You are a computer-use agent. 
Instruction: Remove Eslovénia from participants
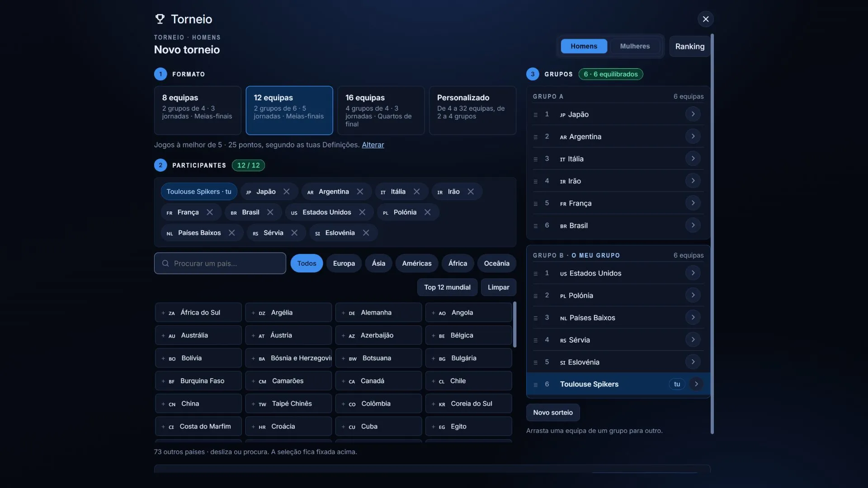pos(366,233)
